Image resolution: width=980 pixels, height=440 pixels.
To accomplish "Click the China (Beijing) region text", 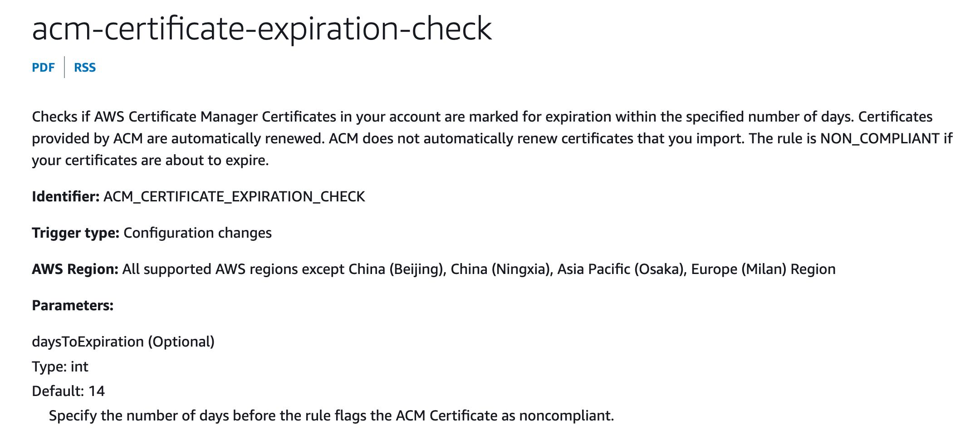I will tap(396, 269).
